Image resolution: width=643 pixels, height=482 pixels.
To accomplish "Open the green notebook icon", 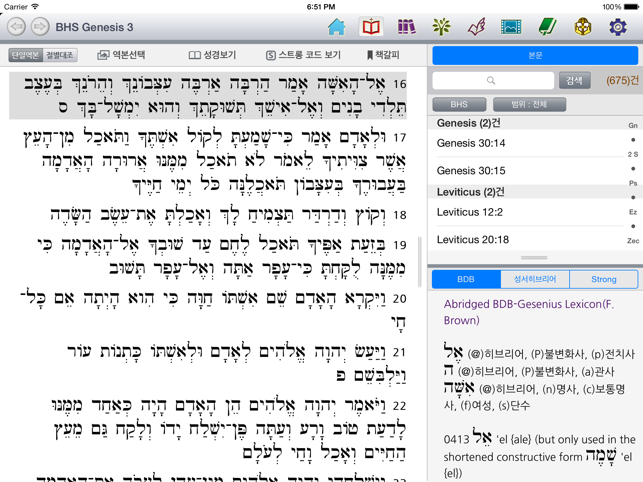I will 547,27.
